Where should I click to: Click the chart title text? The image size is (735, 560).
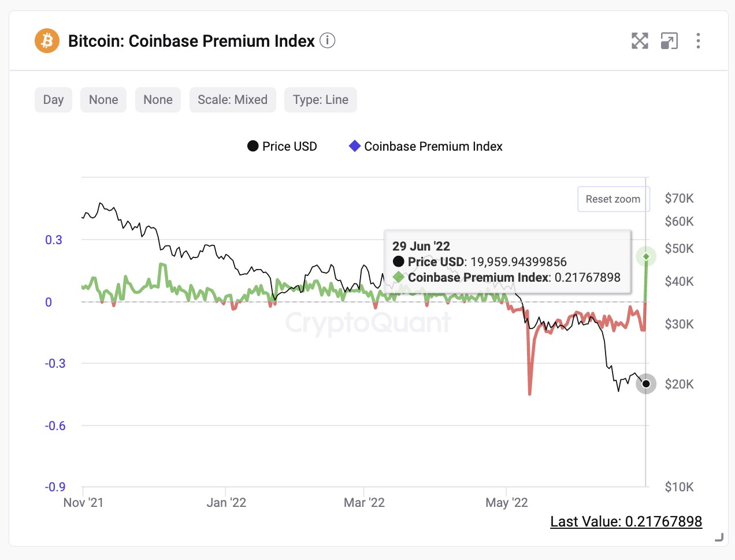pos(191,42)
